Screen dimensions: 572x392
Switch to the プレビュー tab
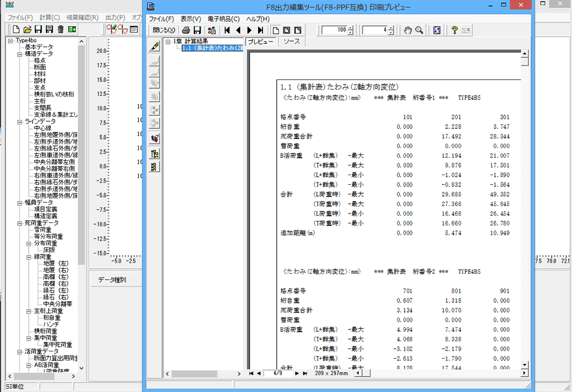pyautogui.click(x=260, y=42)
